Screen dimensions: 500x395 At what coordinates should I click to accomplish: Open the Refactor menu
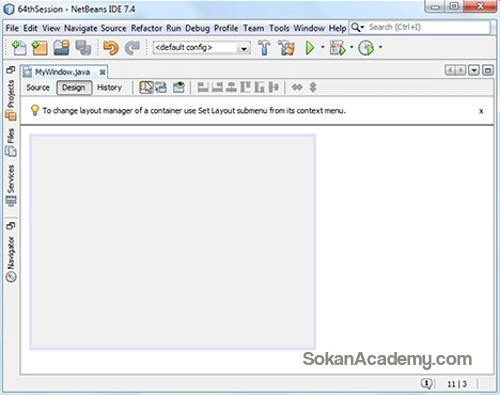146,28
